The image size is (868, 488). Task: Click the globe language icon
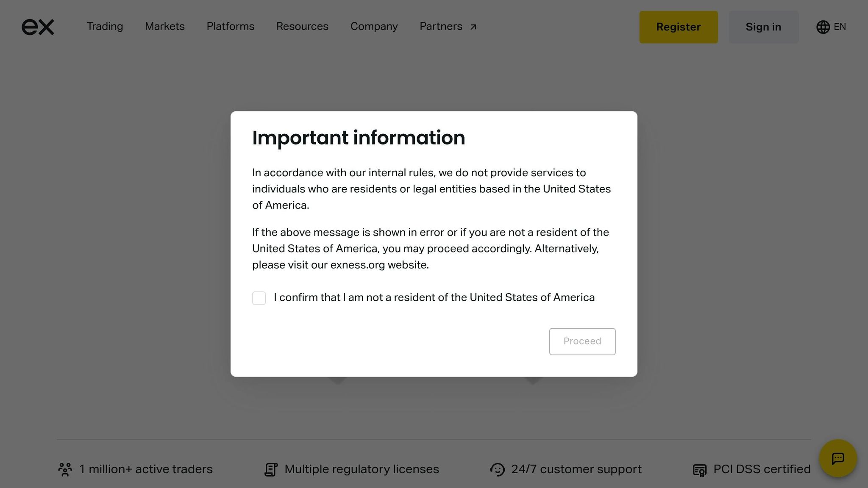click(x=823, y=27)
